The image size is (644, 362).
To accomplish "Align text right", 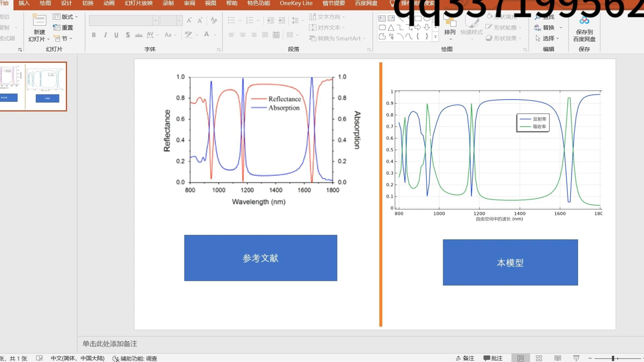I will [x=254, y=35].
